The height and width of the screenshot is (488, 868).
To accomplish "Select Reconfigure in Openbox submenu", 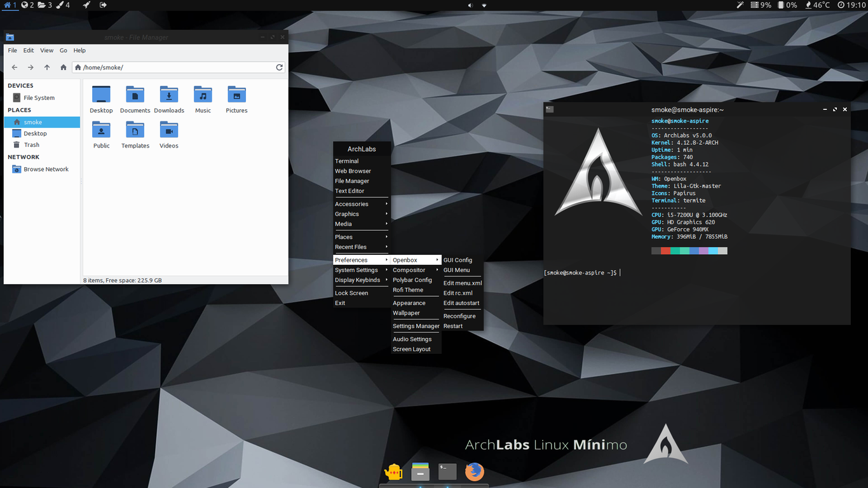I will [x=463, y=316].
